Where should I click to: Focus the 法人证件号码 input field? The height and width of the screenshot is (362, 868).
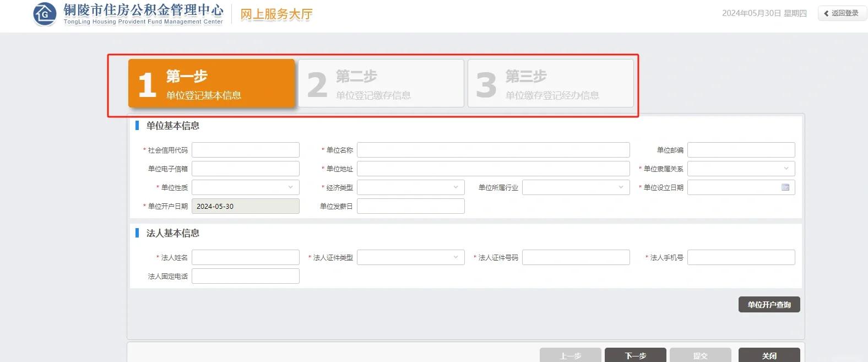tap(576, 257)
